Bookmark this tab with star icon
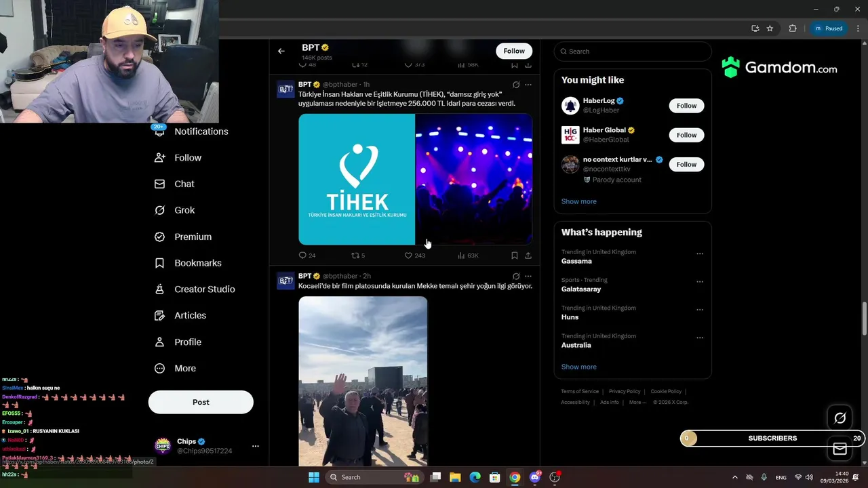 pyautogui.click(x=770, y=28)
